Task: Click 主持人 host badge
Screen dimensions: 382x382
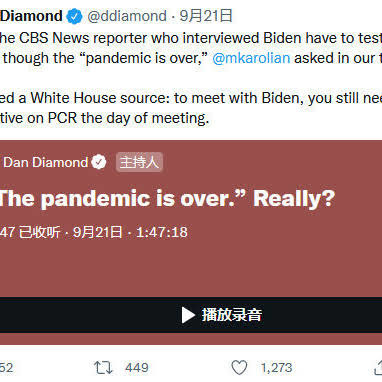Action: coord(139,162)
